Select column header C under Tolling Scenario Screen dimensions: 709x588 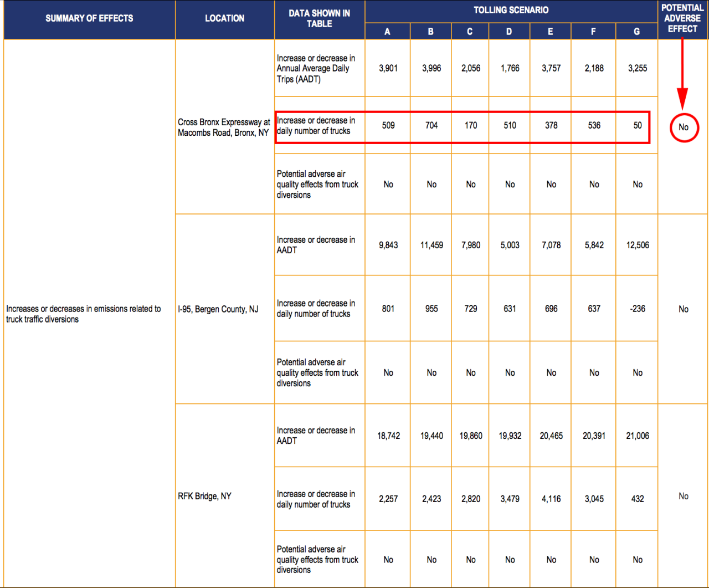470,32
